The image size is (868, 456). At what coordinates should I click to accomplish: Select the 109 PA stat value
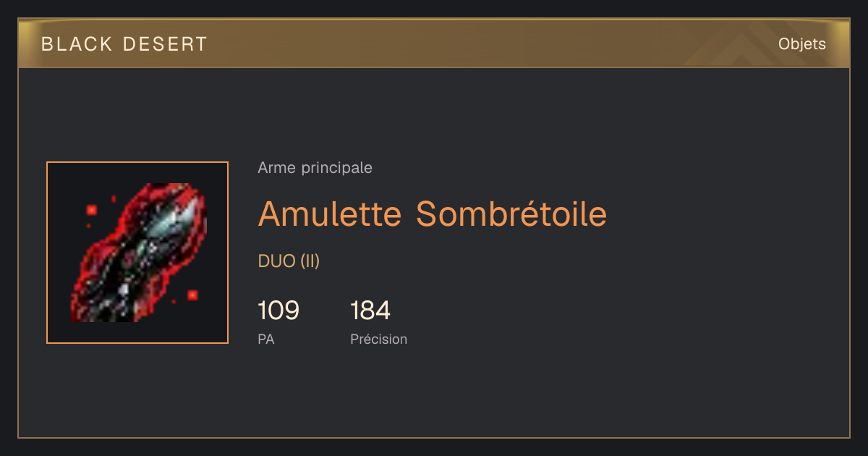coord(278,311)
